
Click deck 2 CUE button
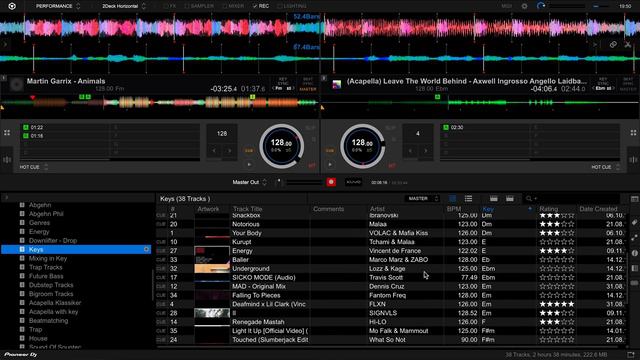tap(330, 151)
